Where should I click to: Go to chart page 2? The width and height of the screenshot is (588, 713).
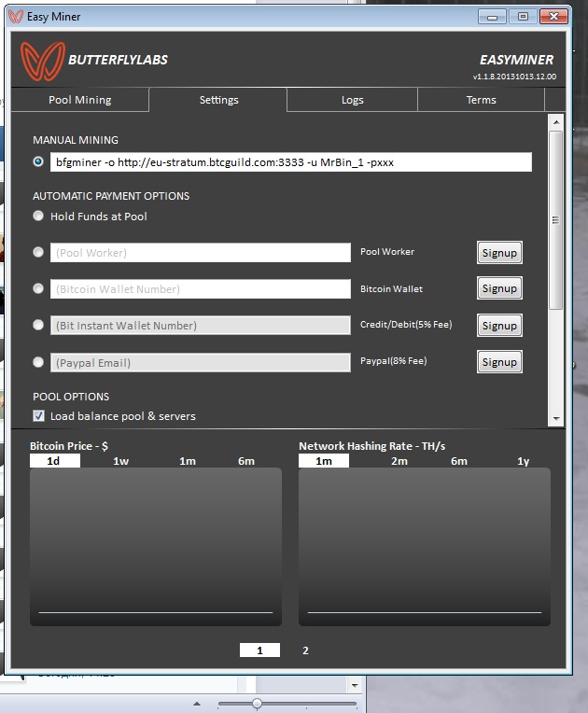(x=305, y=650)
